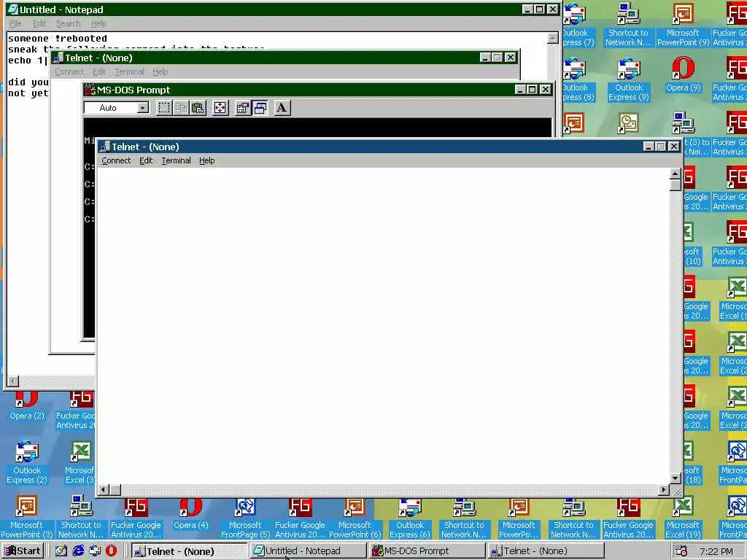Select the Microsoft FrontPage (5) desktop icon

click(245, 518)
